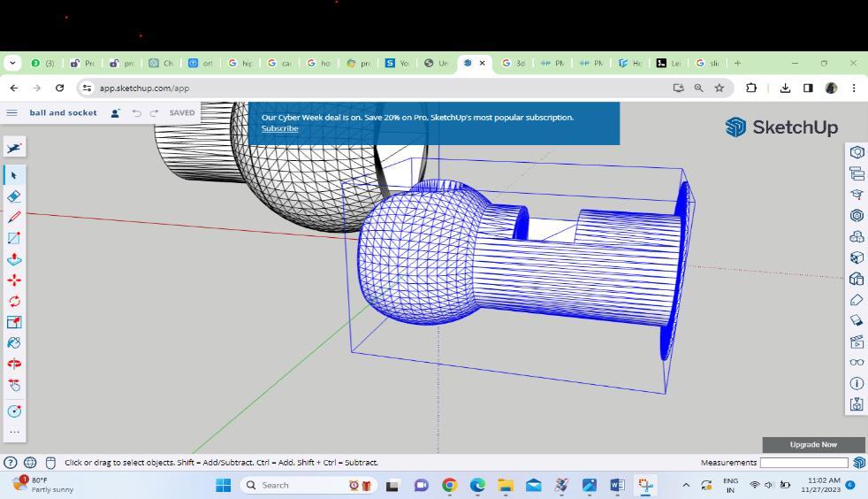Open the Outliner panel
The image size is (868, 499).
857,173
